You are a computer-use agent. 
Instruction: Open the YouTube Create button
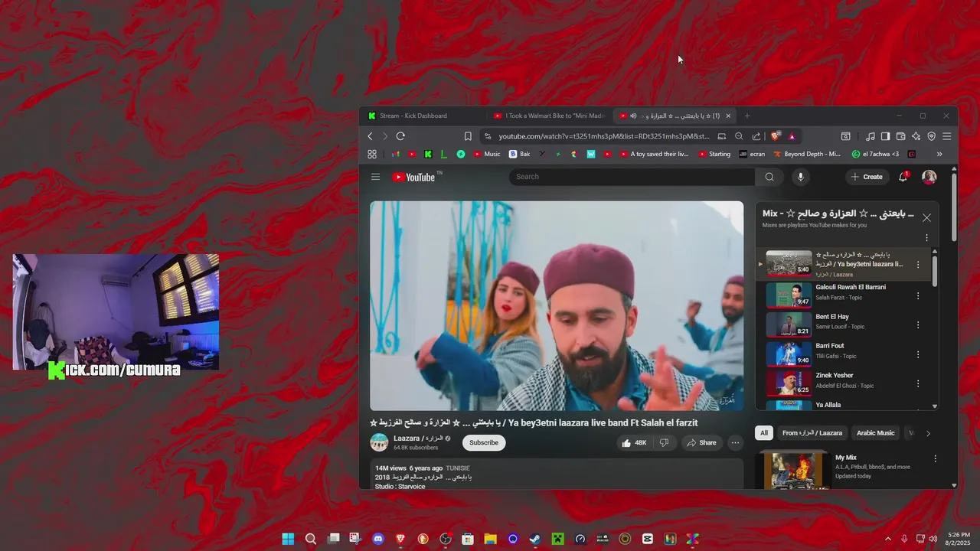pyautogui.click(x=867, y=177)
